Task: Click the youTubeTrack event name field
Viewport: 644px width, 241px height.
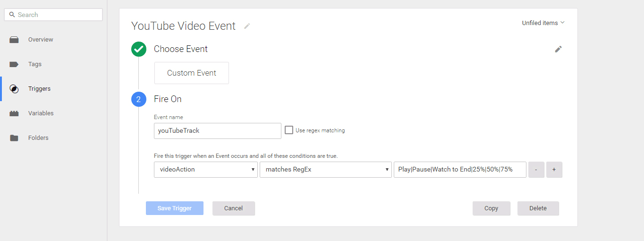Action: [x=218, y=131]
